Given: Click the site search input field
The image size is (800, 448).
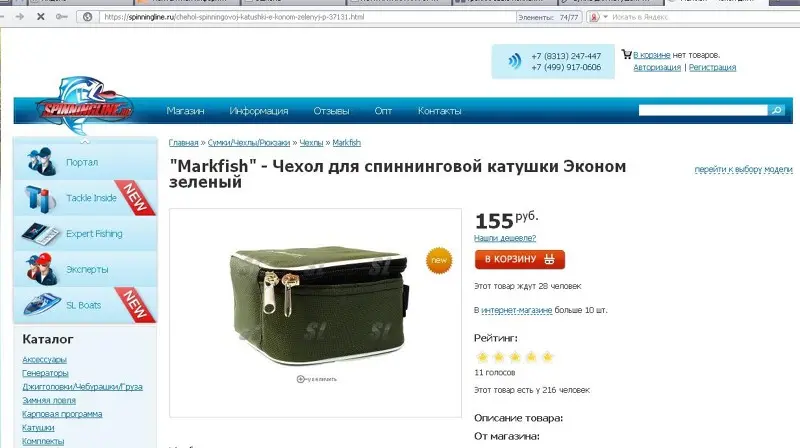Looking at the screenshot, I should (x=703, y=110).
